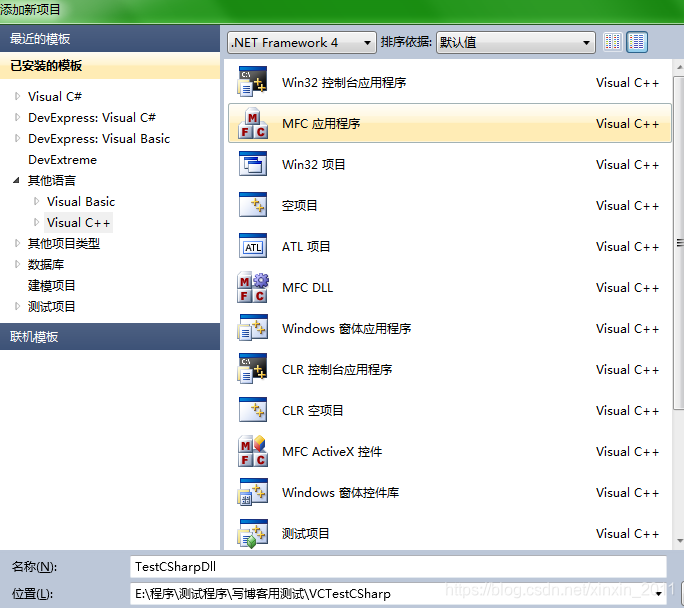Select the 数据库 category label

click(x=46, y=264)
